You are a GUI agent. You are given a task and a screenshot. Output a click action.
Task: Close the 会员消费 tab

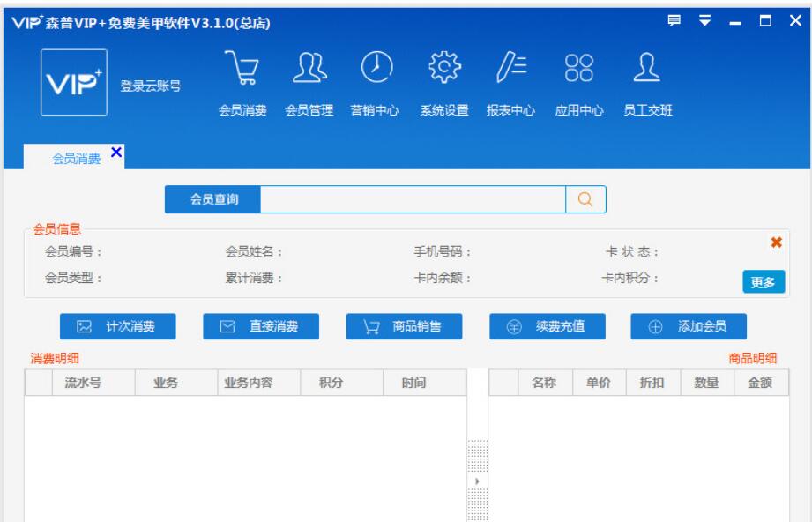116,153
